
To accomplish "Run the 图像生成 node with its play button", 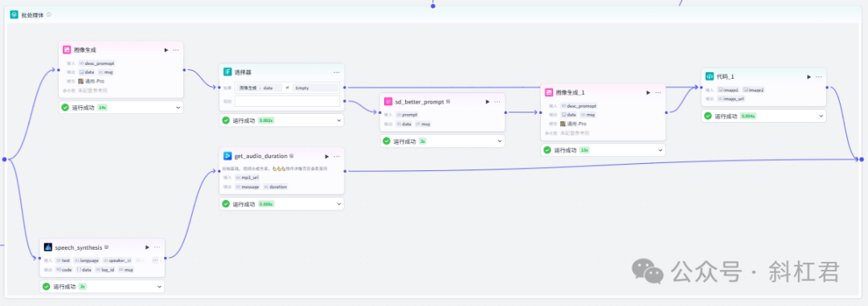I will pyautogui.click(x=166, y=50).
